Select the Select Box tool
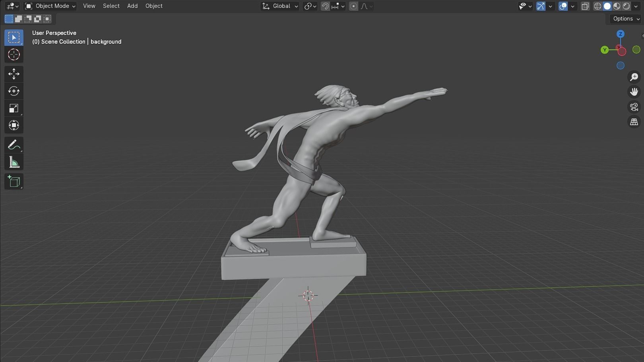Image resolution: width=644 pixels, height=362 pixels. 14,37
